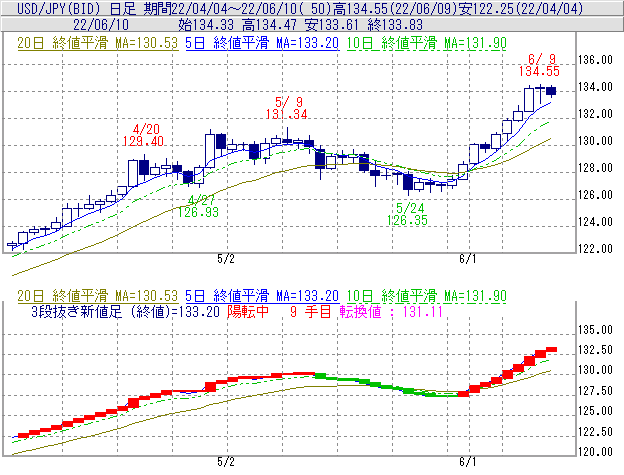The image size is (624, 475).
Task: Click the latest red block in the three-line break chart
Action: point(551,350)
